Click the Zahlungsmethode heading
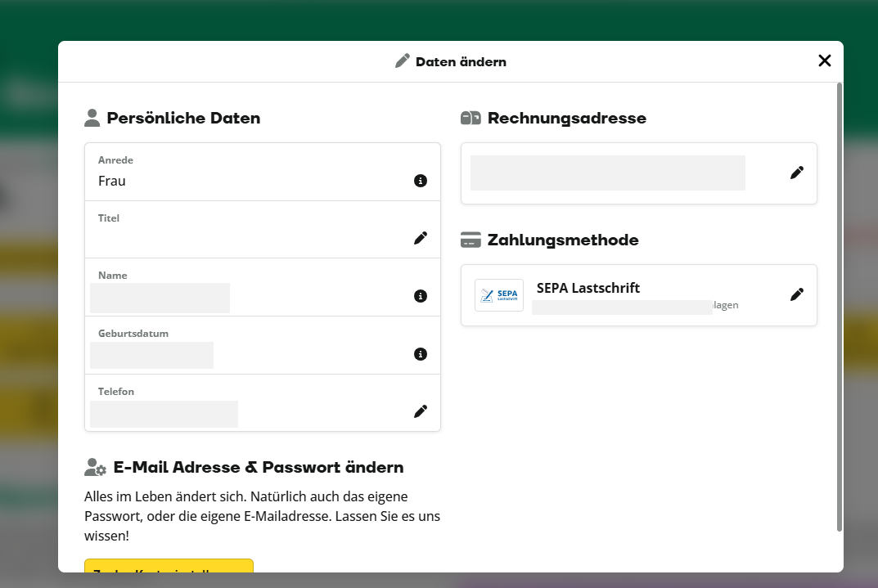 [563, 240]
